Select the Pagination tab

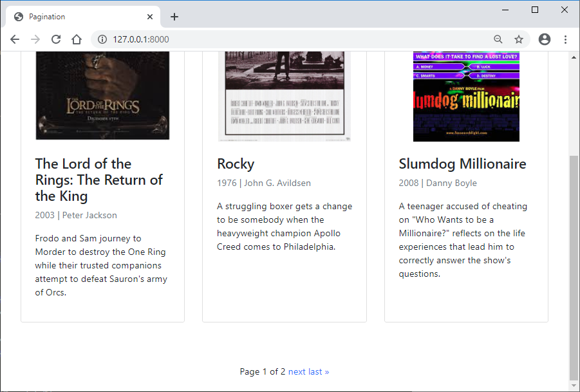[x=83, y=17]
